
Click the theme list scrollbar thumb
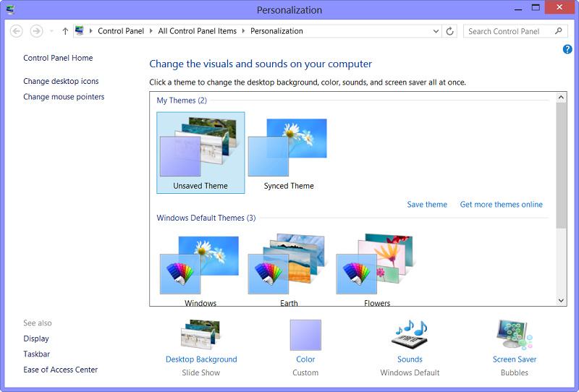561,166
